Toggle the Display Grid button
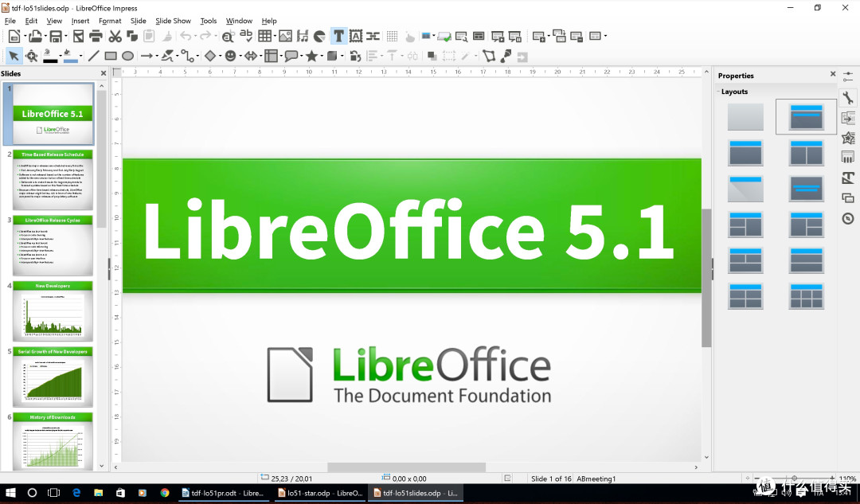This screenshot has width=860, height=504. 392,36
